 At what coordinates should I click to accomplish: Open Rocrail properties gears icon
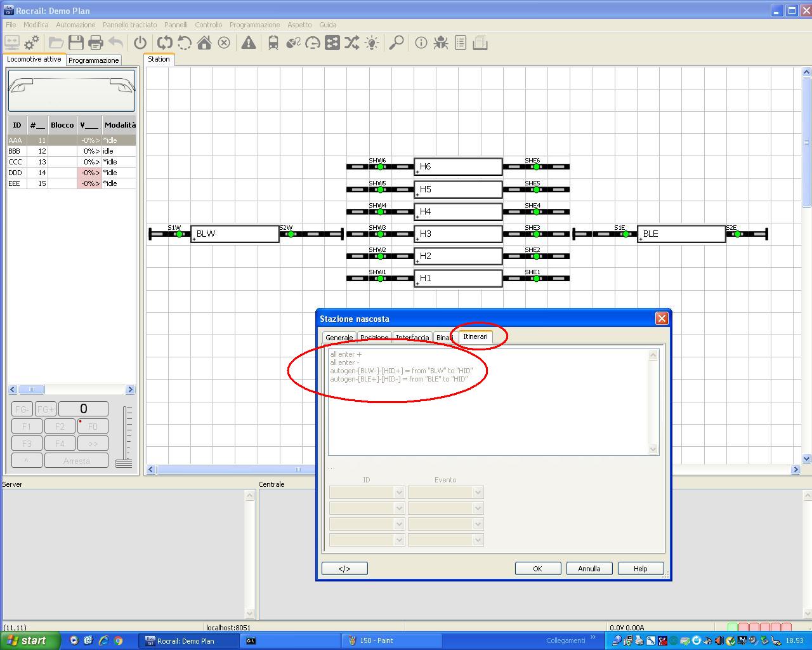pyautogui.click(x=32, y=43)
